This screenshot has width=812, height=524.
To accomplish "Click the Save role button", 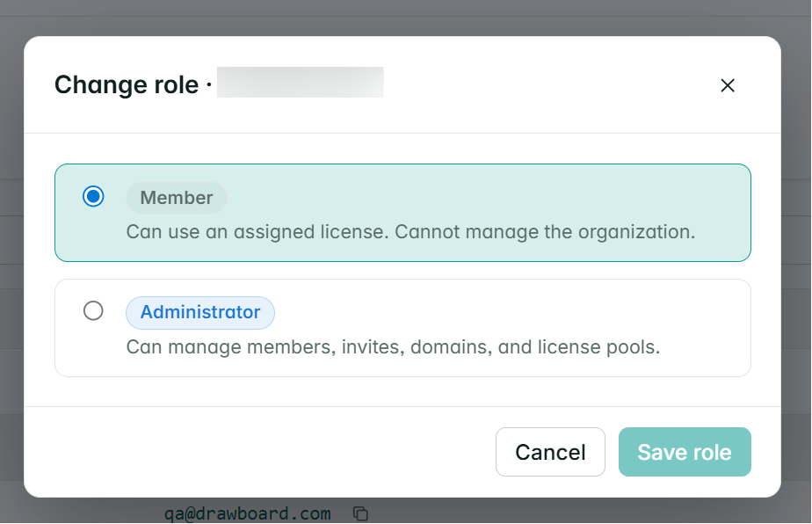I will coord(685,452).
